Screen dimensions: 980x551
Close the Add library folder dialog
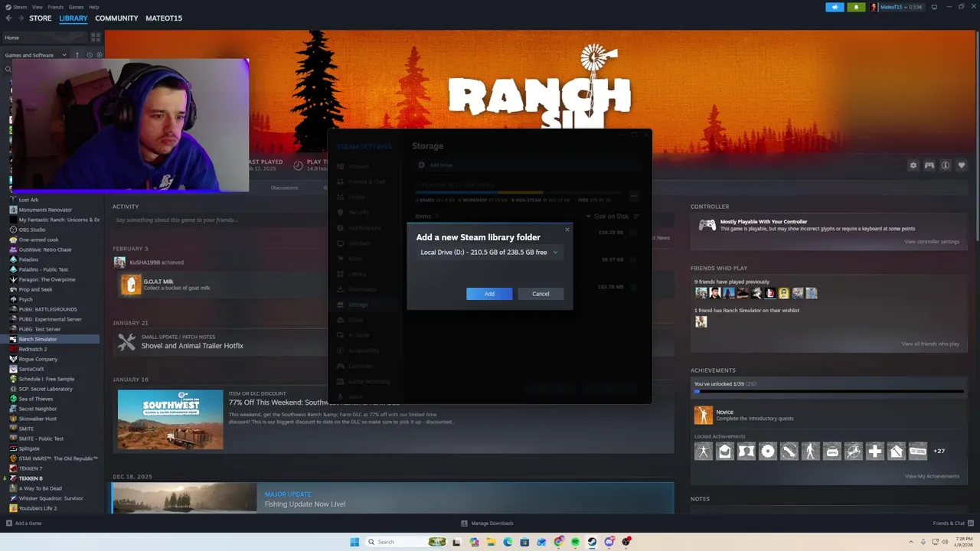(567, 230)
